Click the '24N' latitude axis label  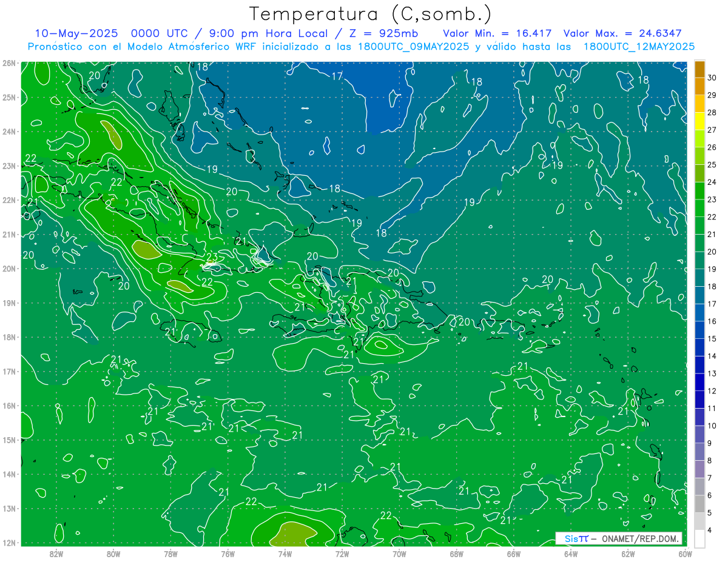coord(8,132)
